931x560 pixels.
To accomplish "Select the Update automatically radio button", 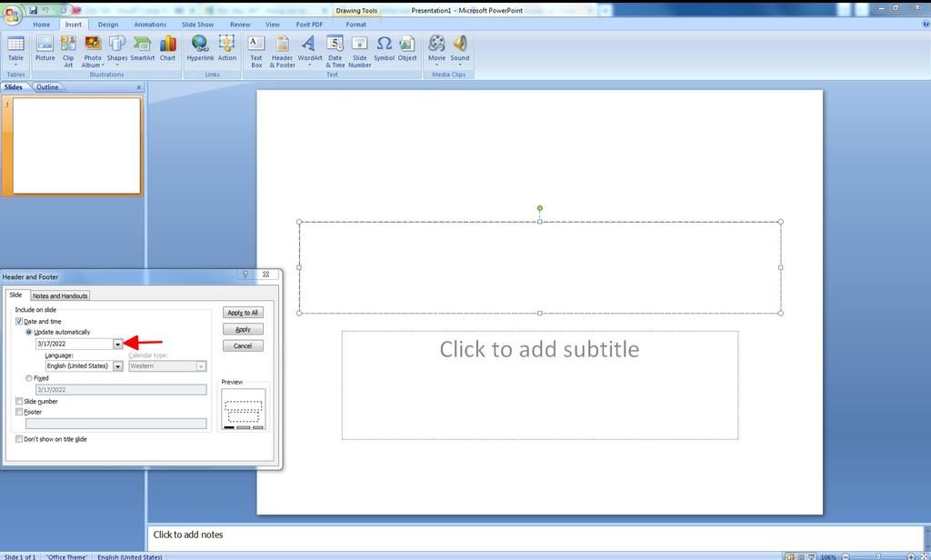I will (28, 332).
